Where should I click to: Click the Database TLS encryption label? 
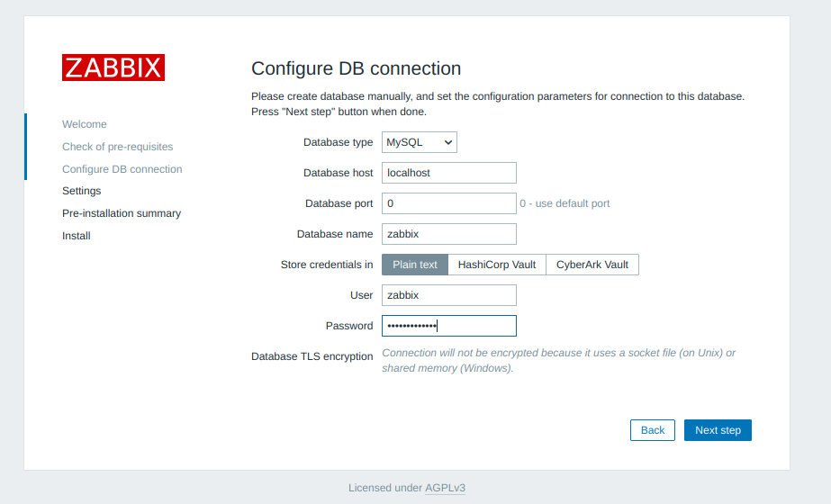pyautogui.click(x=312, y=356)
